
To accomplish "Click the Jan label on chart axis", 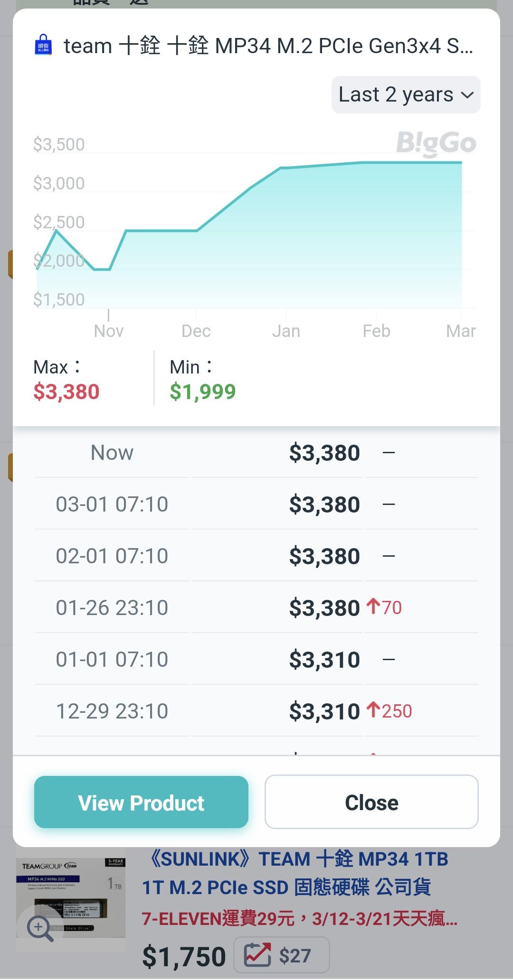I will point(286,331).
